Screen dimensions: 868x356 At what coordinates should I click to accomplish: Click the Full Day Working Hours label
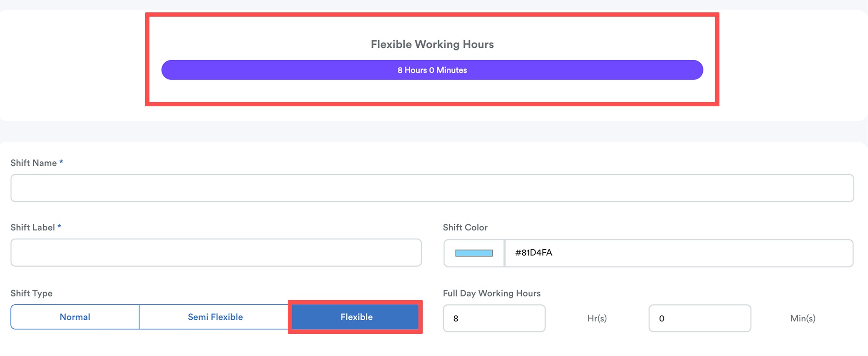pyautogui.click(x=492, y=293)
